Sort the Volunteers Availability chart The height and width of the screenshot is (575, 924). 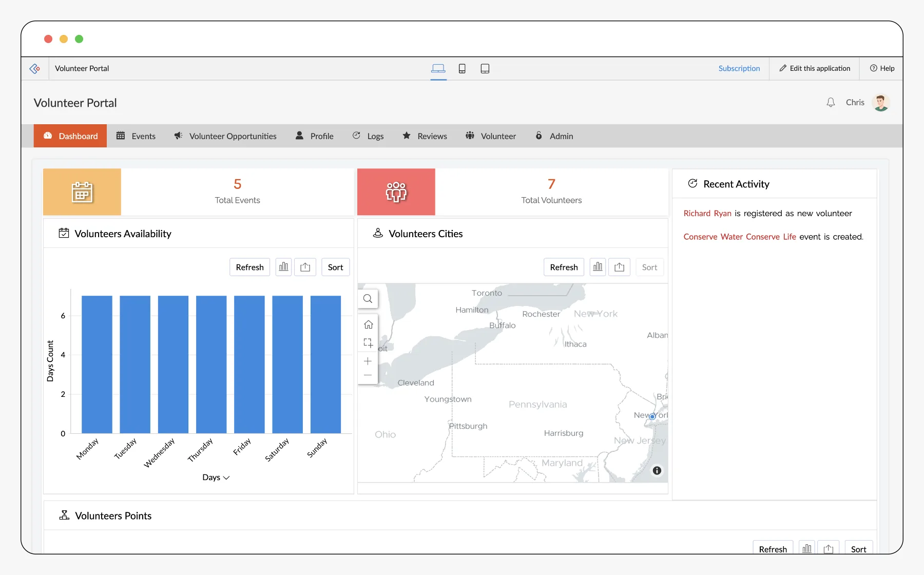(335, 267)
